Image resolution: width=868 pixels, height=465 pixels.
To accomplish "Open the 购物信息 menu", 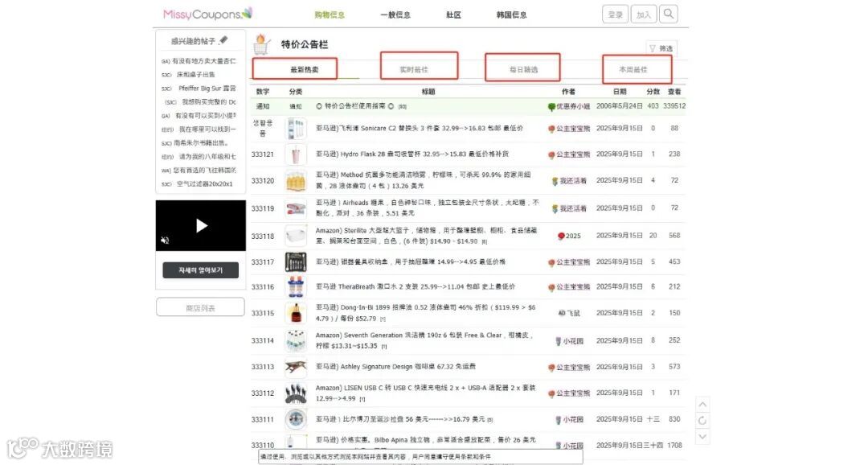I will click(x=330, y=14).
